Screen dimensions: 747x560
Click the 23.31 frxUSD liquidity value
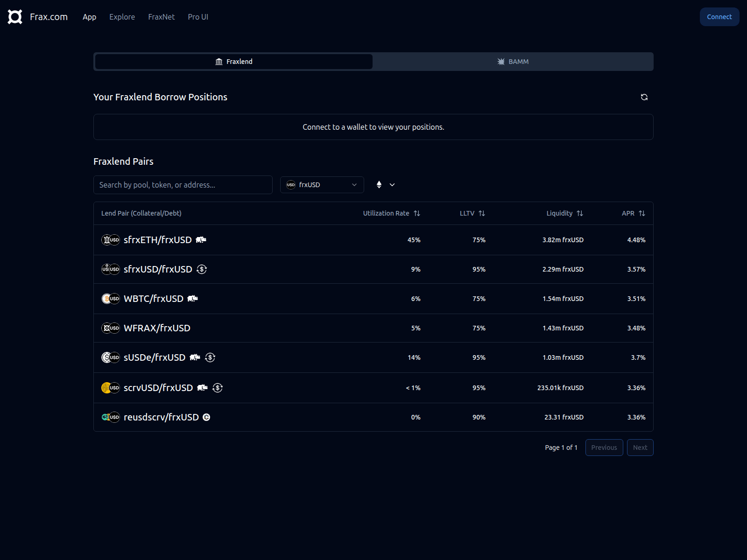click(x=564, y=417)
